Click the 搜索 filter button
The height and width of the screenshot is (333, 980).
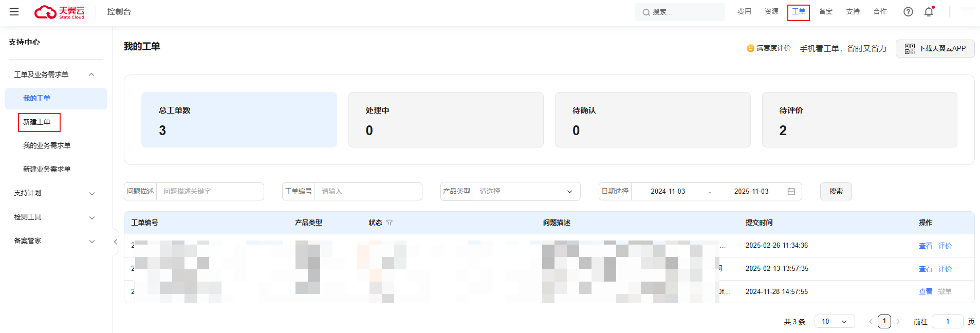pyautogui.click(x=836, y=192)
